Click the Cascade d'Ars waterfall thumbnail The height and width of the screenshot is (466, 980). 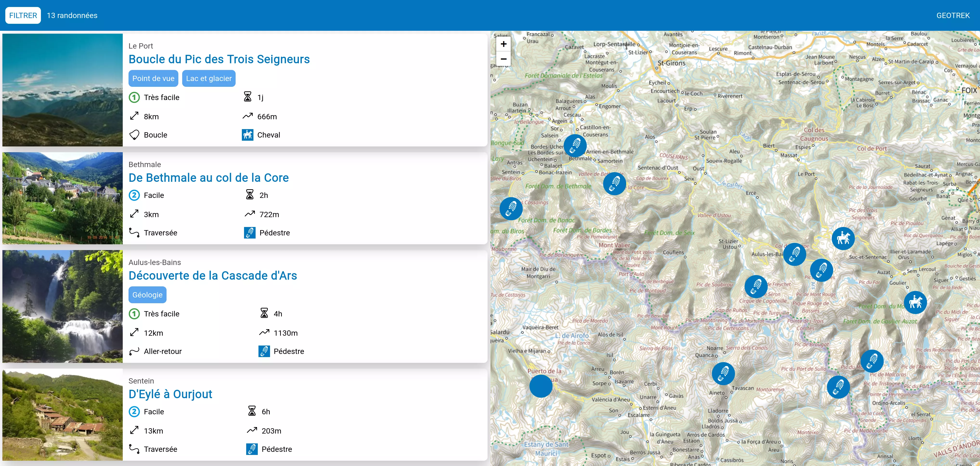click(x=62, y=306)
